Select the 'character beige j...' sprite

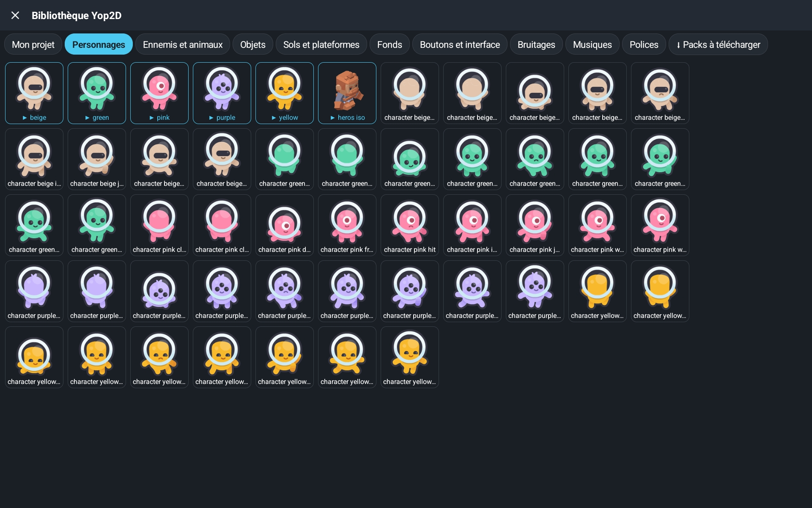(x=97, y=159)
